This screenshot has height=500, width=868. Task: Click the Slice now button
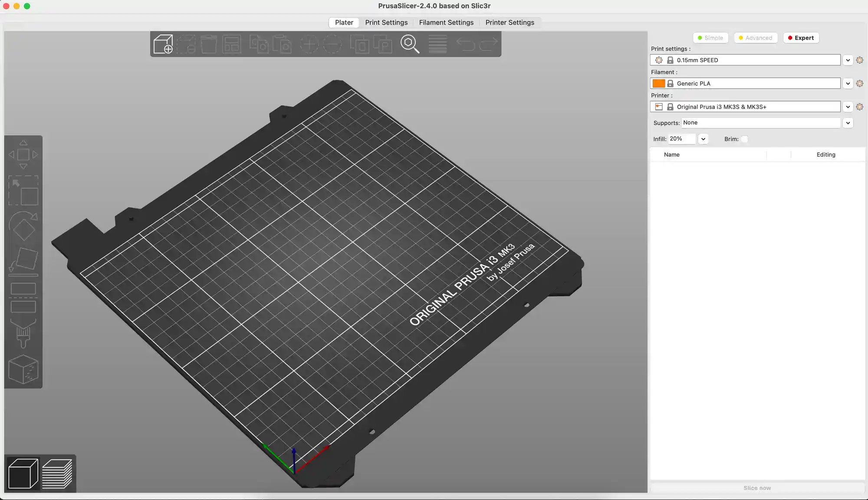(x=757, y=488)
